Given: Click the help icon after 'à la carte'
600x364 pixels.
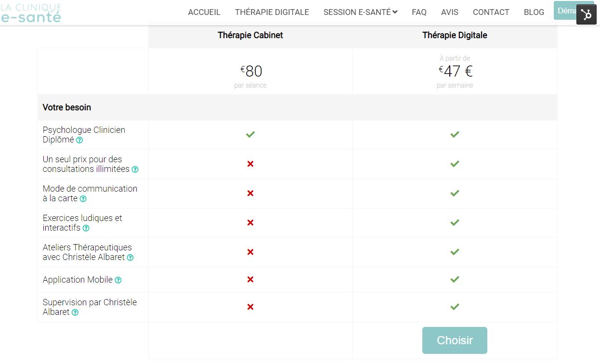Looking at the screenshot, I should (x=83, y=199).
